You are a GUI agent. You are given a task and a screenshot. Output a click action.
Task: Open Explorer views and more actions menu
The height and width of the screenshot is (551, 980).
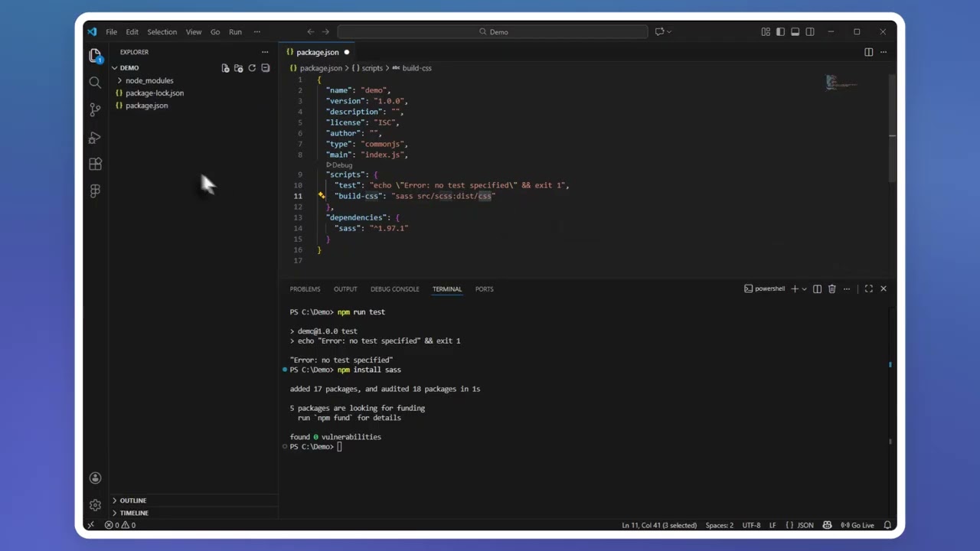click(265, 52)
